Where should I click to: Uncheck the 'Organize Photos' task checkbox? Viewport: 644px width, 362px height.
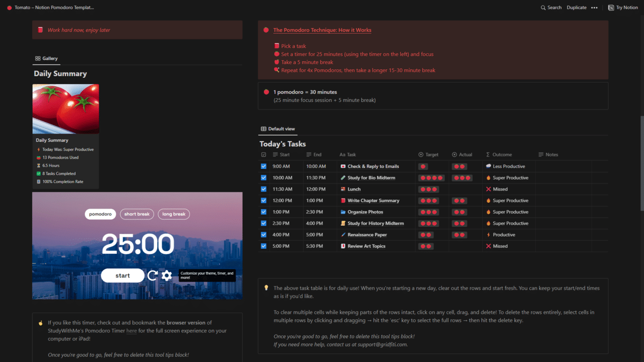pyautogui.click(x=264, y=212)
